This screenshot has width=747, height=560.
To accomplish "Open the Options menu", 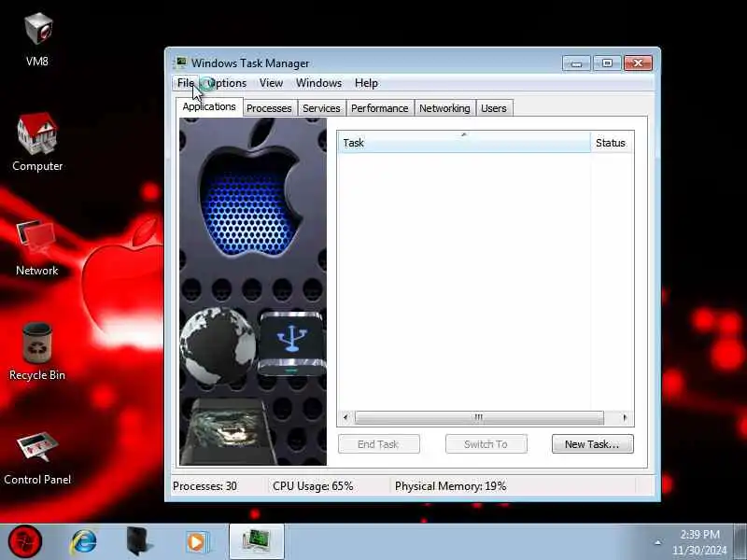I will [227, 83].
